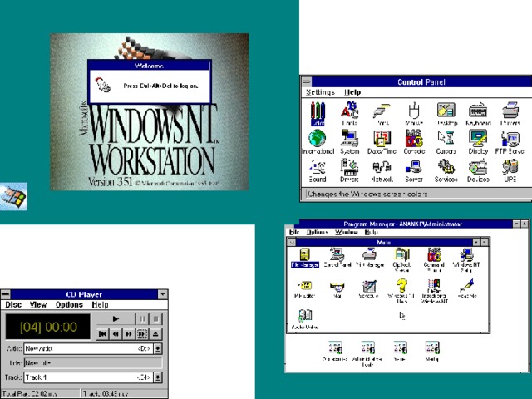Click the Eject button in CD Player

[156, 333]
